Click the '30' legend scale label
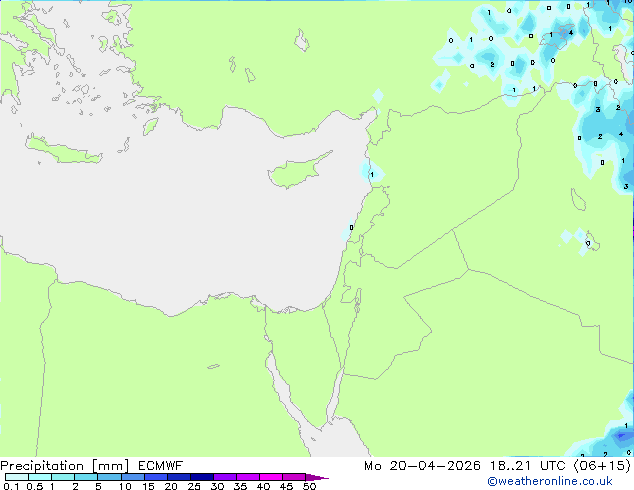Screen dimensions: 634x490 tap(217, 486)
